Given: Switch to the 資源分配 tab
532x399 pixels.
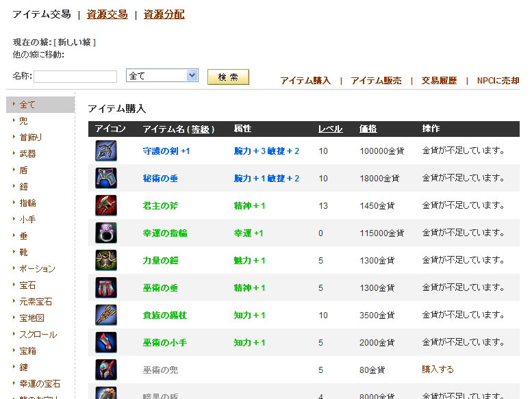Looking at the screenshot, I should (164, 14).
